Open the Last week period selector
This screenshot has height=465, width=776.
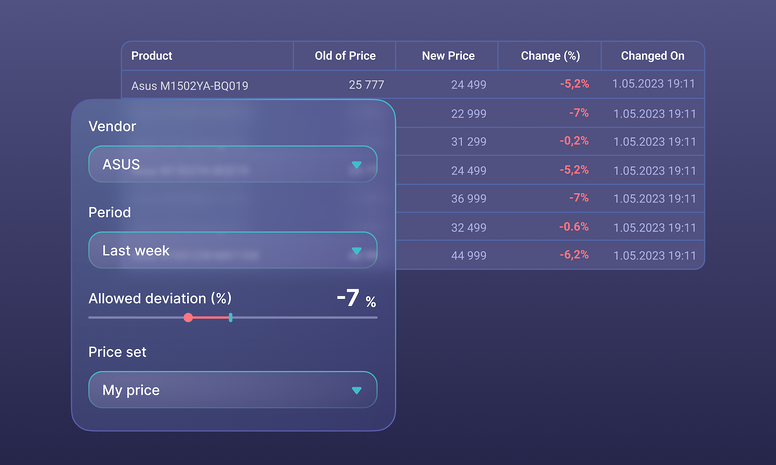(233, 250)
